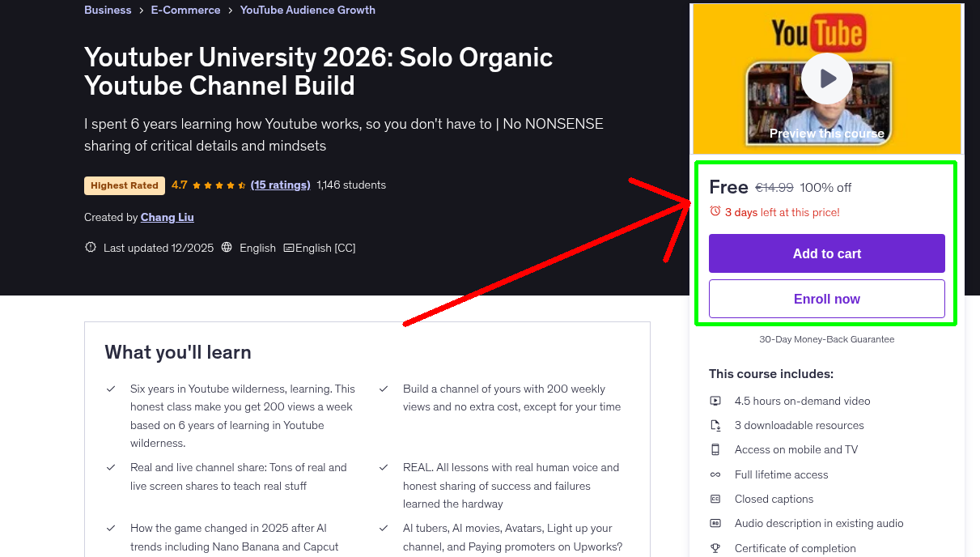Click the globe icon next to English
This screenshot has height=557, width=980.
point(226,247)
